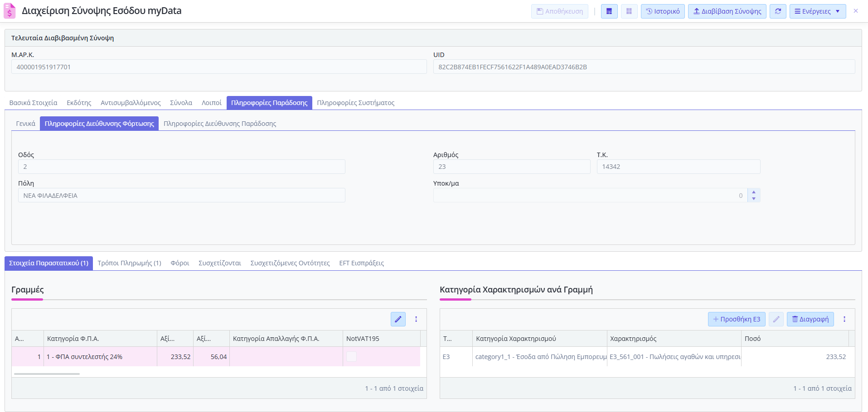Viewport: 868px width, 412px height.
Task: Click the Διαβίβαση Σύνοψης button
Action: [x=727, y=11]
